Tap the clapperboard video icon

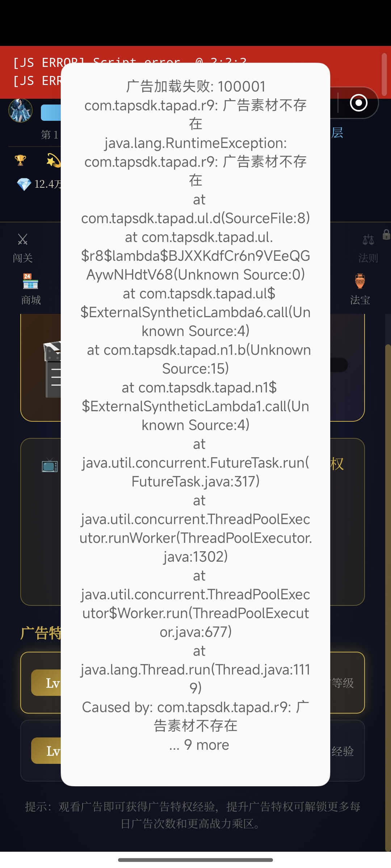click(52, 369)
